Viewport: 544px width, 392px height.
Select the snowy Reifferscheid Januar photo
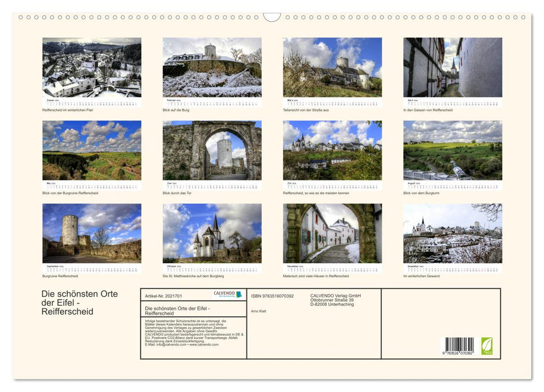pyautogui.click(x=91, y=67)
